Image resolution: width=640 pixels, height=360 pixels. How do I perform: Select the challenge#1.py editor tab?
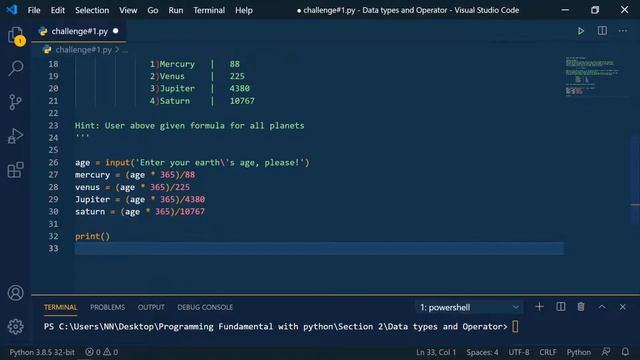click(x=79, y=31)
